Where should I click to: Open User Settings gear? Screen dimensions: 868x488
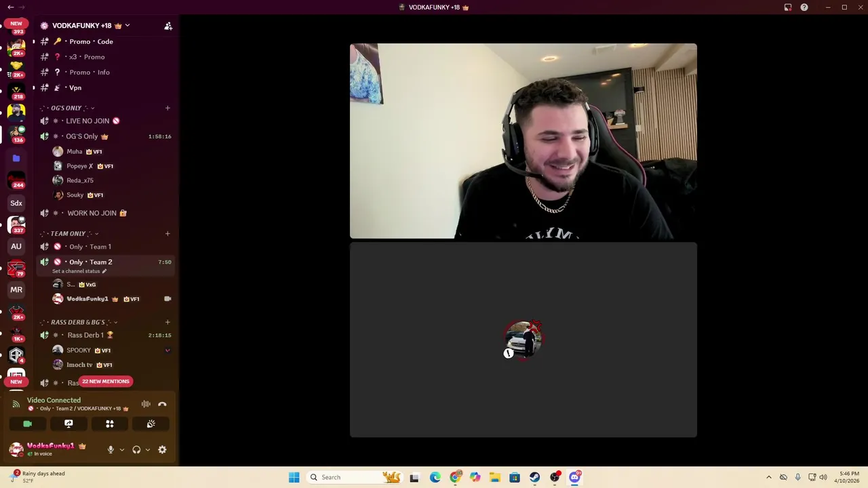pos(162,449)
